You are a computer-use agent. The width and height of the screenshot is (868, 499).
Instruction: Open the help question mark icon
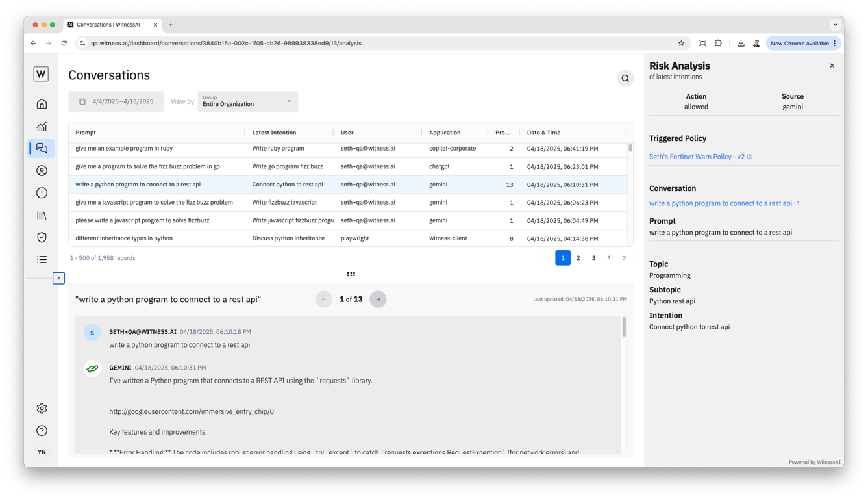(42, 430)
